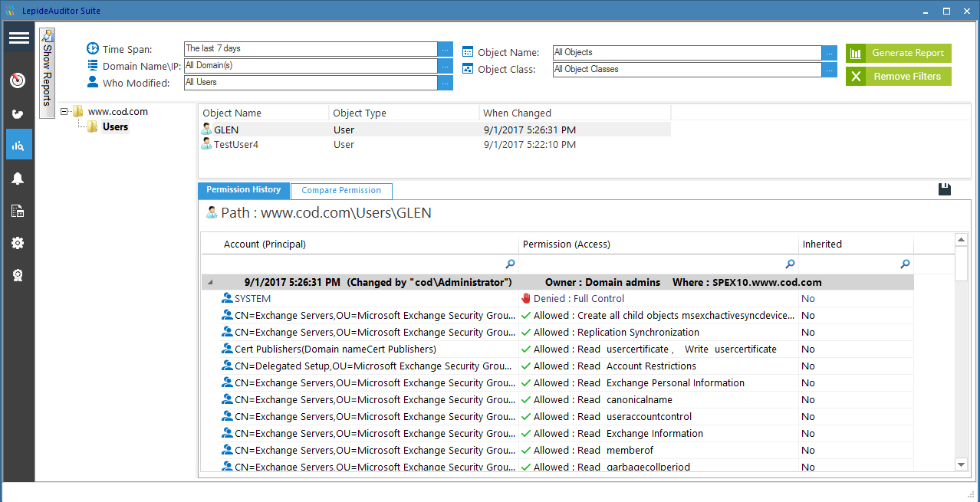Save the report using the floppy disk icon
This screenshot has width=980, height=502.
(944, 189)
